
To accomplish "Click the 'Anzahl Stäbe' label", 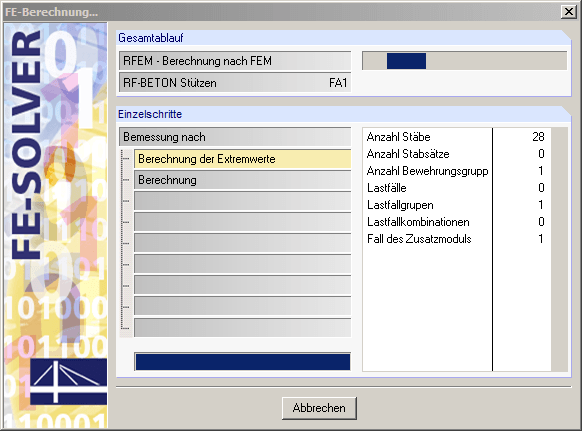I will (398, 137).
